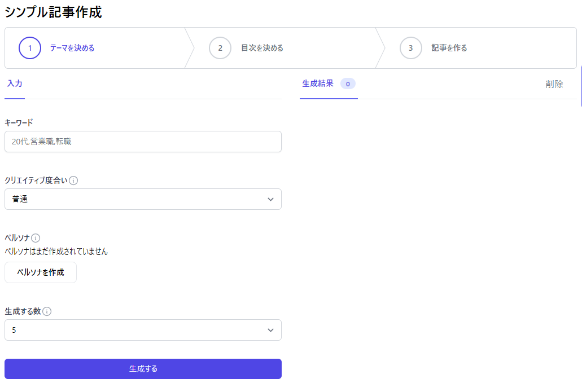
Task: Click the info icon beside 生成する数
Action: click(x=47, y=311)
